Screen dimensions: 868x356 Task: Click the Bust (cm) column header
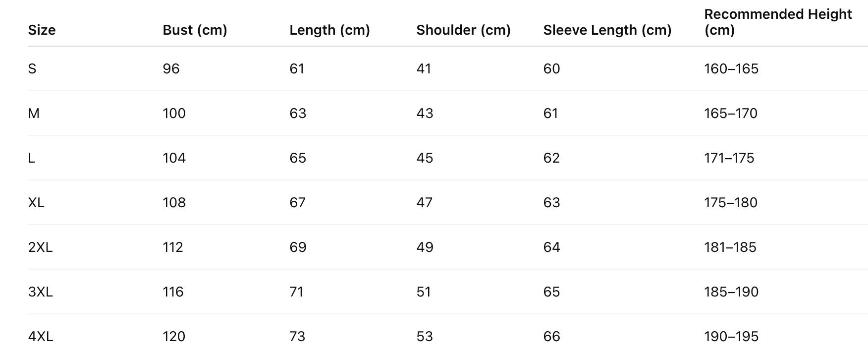pyautogui.click(x=195, y=30)
